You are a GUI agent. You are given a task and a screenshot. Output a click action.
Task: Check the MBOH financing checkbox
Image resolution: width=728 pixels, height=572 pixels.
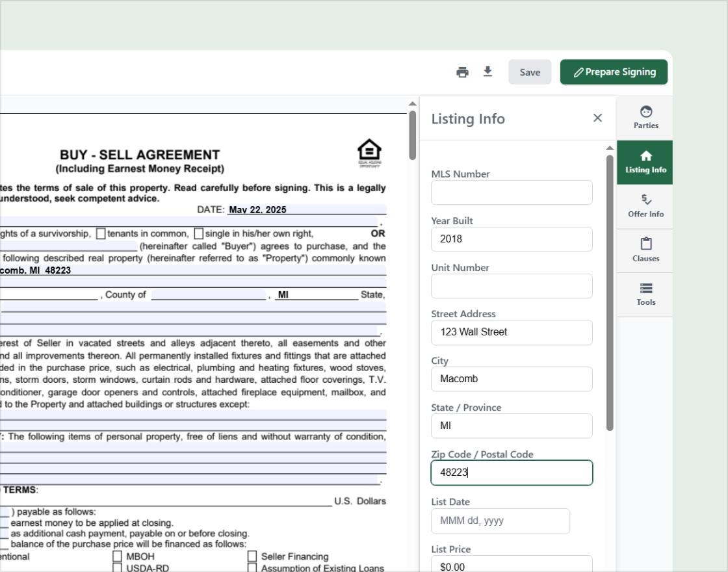tap(118, 556)
